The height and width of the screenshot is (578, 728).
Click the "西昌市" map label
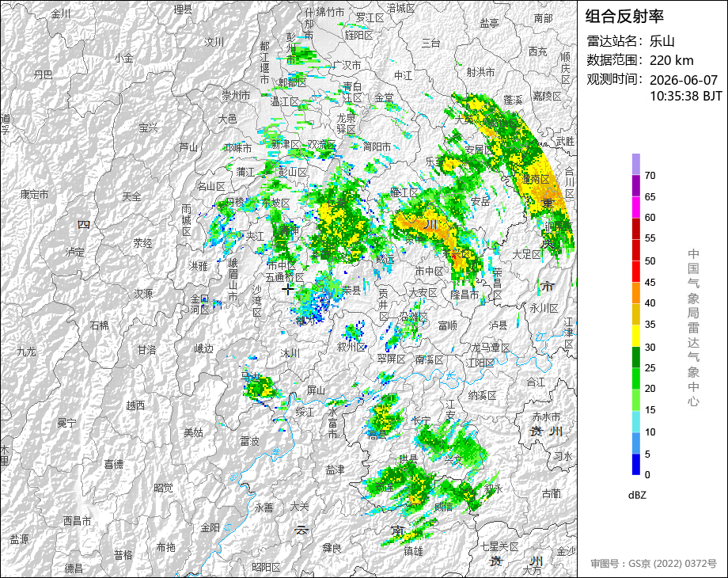[x=78, y=521]
